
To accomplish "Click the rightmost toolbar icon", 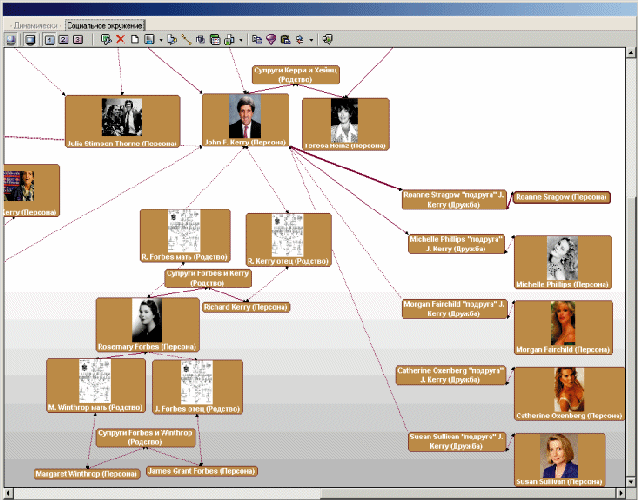I will (327, 39).
